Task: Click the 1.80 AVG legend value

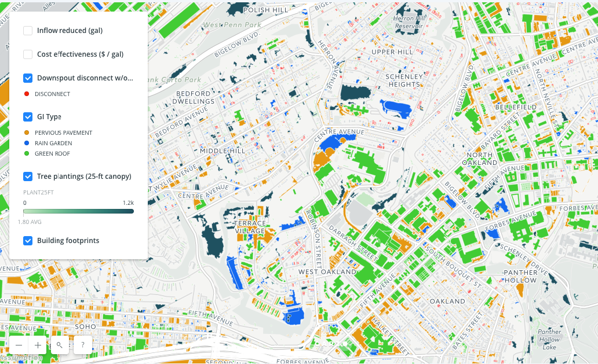Action: [30, 222]
